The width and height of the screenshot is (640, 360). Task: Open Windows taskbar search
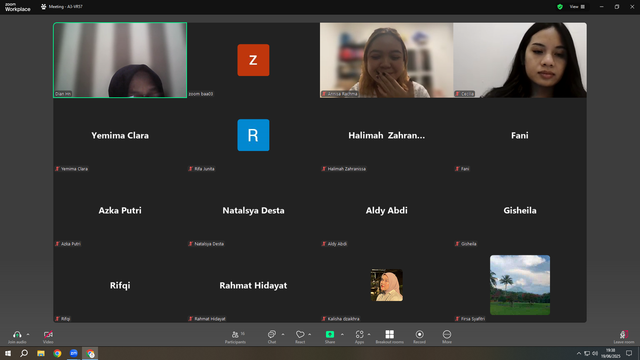(24, 353)
